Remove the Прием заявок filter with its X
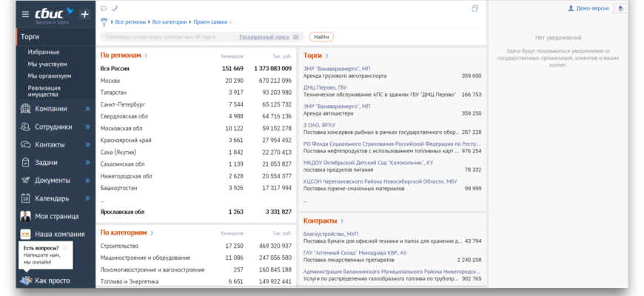The width and height of the screenshot is (644, 296). tap(231, 22)
